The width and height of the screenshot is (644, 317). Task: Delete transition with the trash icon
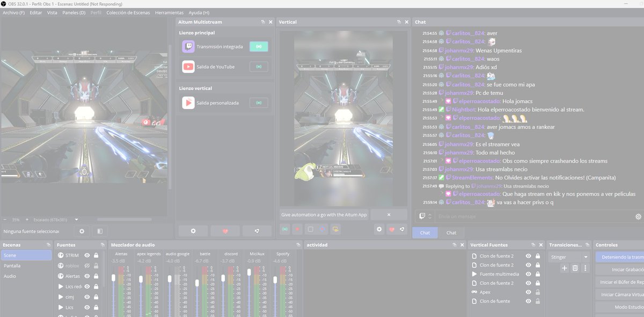(575, 268)
